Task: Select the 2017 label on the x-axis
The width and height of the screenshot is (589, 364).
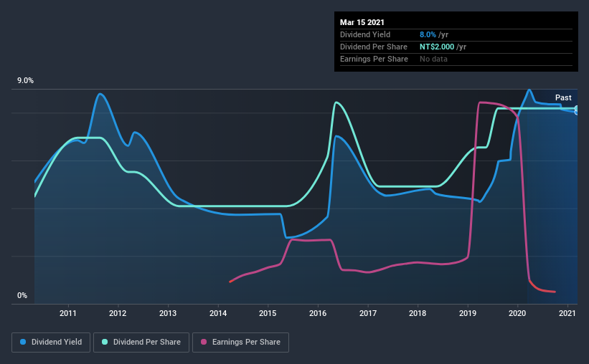Action: (368, 313)
